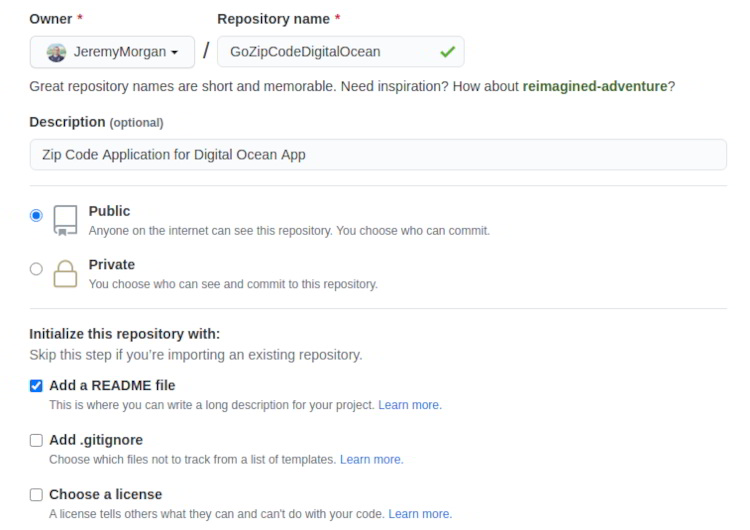750x530 pixels.
Task: Open Learn more link for README
Action: 410,405
